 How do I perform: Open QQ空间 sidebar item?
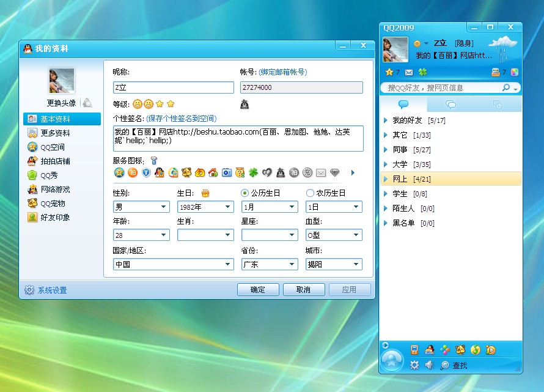pyautogui.click(x=46, y=147)
